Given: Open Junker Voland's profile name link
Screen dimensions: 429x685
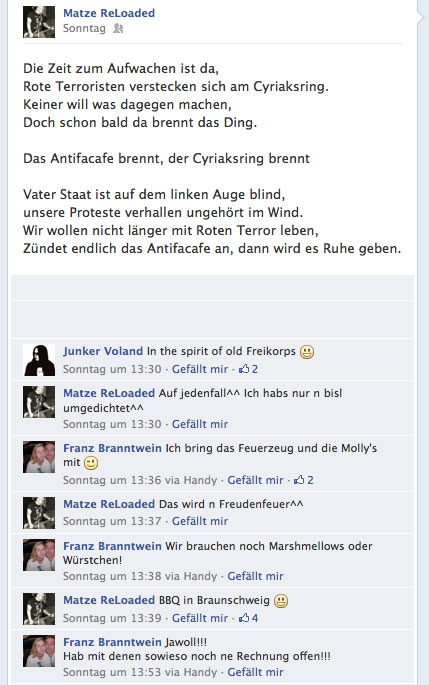Looking at the screenshot, I should click(x=103, y=351).
